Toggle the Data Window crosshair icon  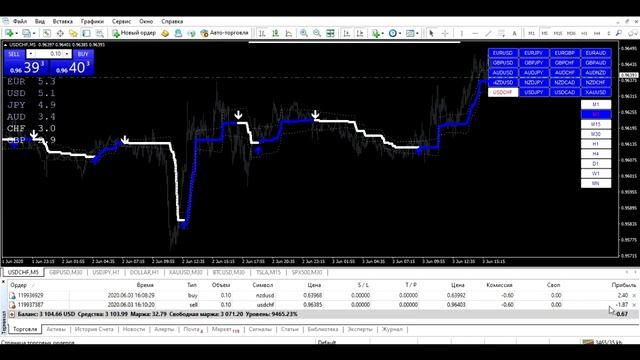tap(60, 33)
